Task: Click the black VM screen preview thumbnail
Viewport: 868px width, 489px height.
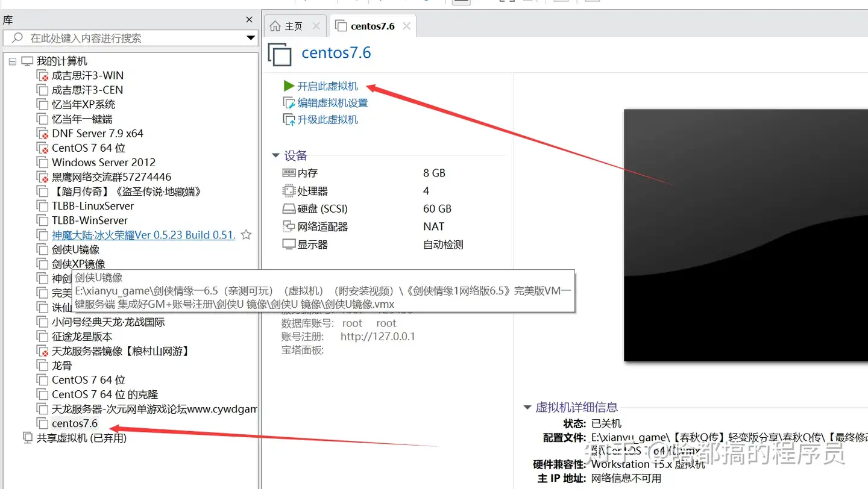Action: 746,235
